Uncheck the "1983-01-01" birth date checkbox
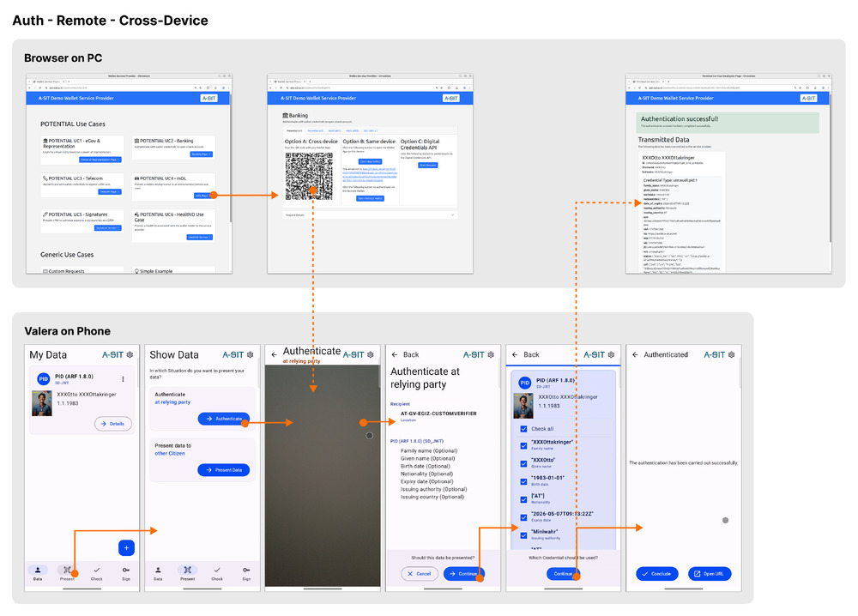858x616 pixels. click(524, 480)
